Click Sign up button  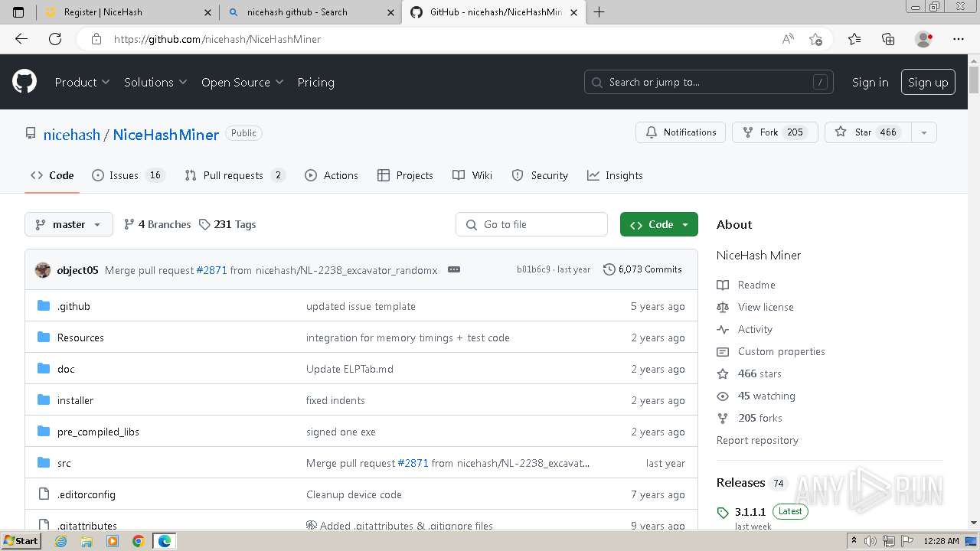pos(928,82)
